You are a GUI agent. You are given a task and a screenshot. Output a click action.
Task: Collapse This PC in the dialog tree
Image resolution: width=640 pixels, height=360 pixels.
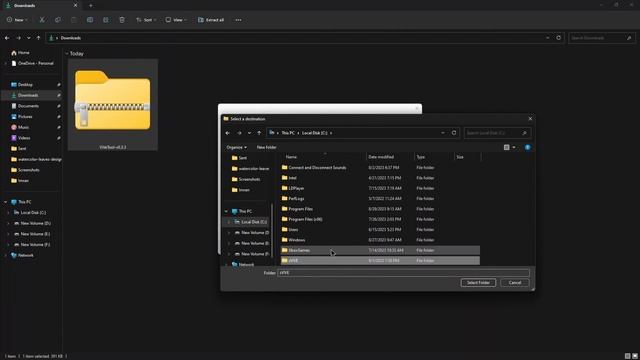(226, 211)
